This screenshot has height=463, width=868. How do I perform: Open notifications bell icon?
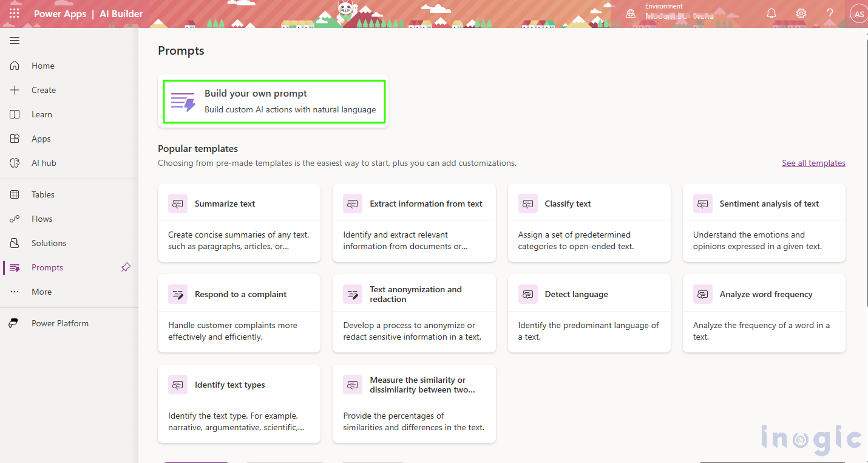[771, 13]
